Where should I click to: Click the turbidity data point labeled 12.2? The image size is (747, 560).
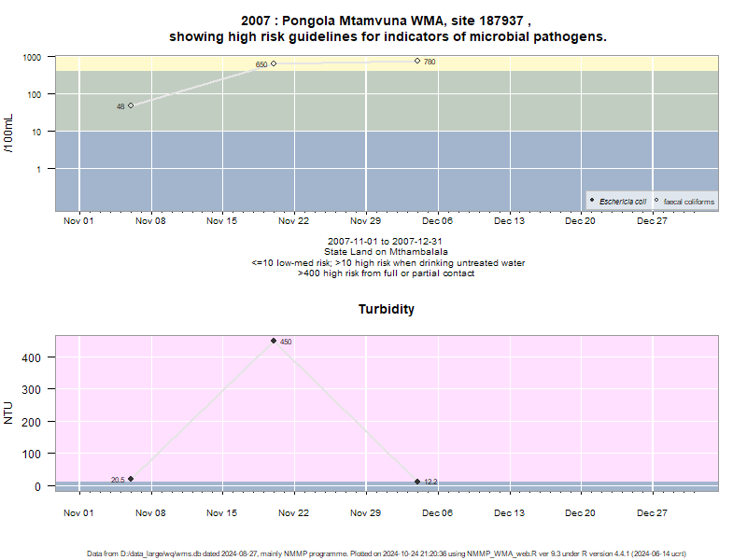417,482
